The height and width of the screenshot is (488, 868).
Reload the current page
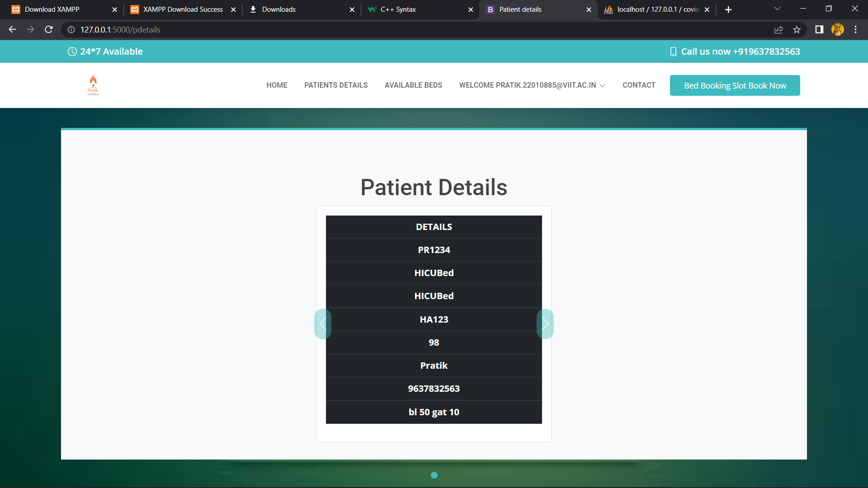(x=49, y=29)
